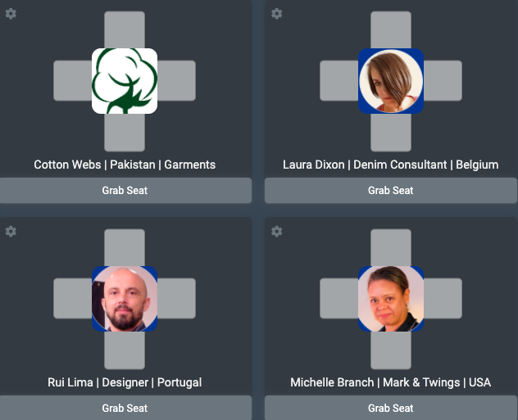
Task: Grab Seat at Laura Dixon table
Action: [391, 191]
